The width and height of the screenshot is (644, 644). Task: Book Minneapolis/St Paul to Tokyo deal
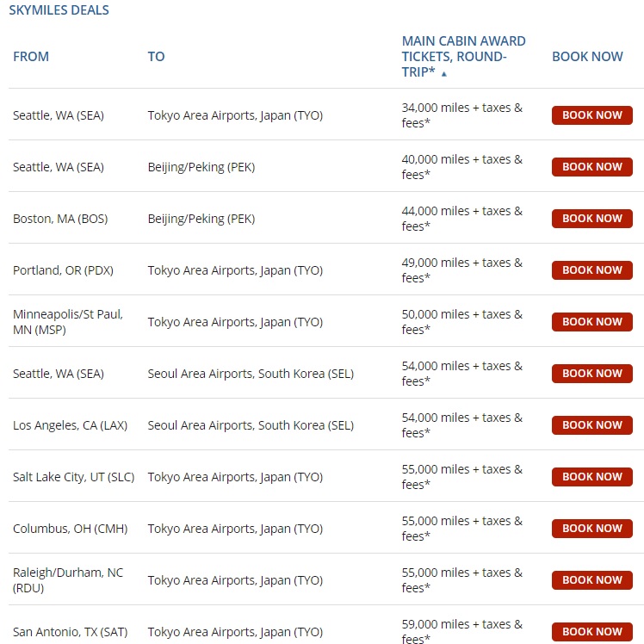tap(591, 322)
